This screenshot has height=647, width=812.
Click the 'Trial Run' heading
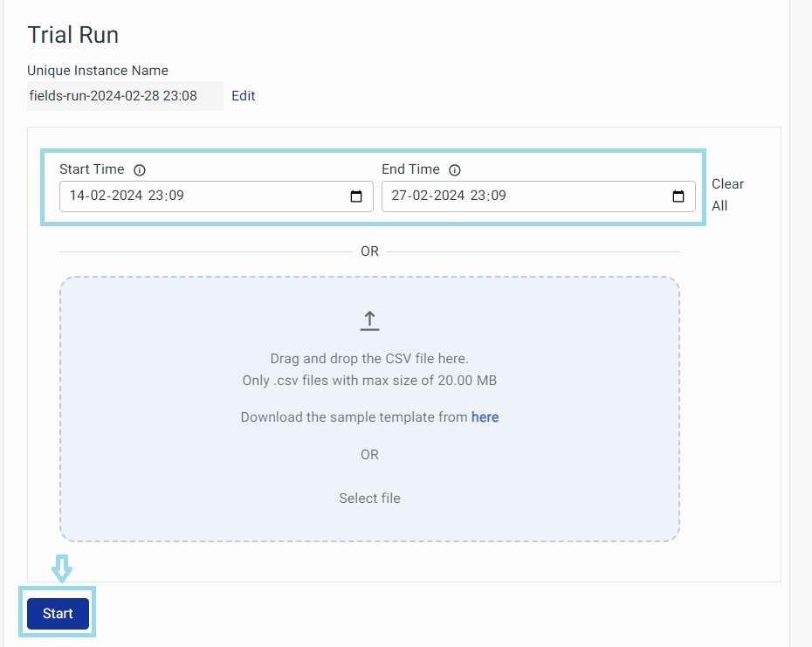click(x=73, y=35)
